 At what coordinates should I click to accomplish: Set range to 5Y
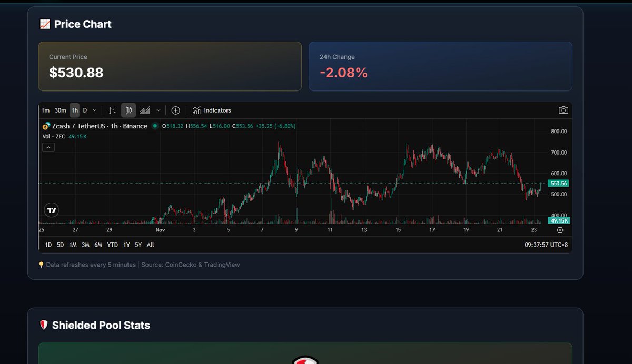point(138,245)
